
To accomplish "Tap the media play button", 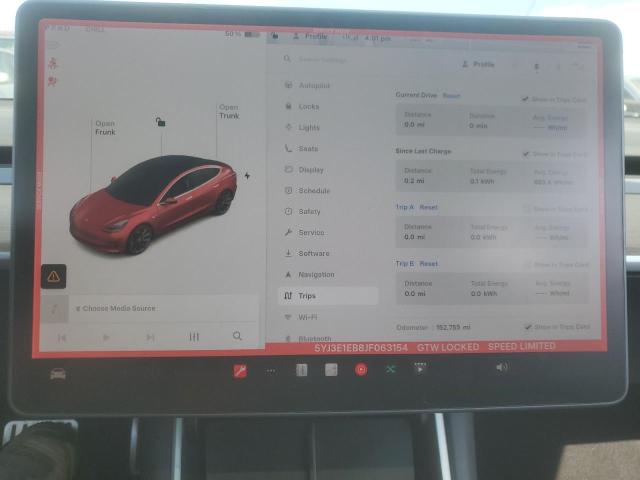I will point(106,337).
